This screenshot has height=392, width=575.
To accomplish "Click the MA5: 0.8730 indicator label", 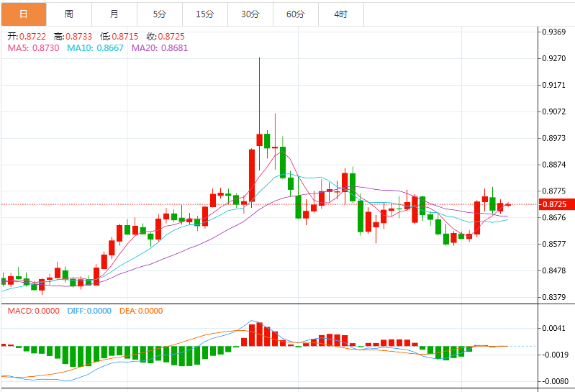I will click(33, 48).
